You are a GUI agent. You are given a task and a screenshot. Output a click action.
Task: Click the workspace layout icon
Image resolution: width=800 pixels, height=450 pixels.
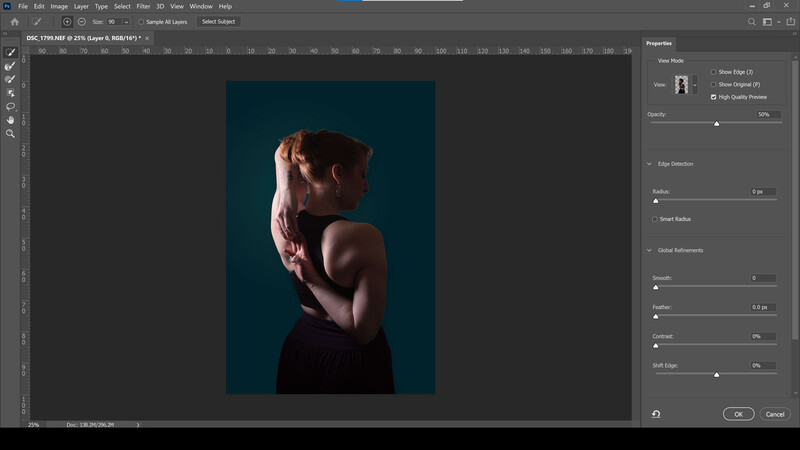(x=767, y=22)
